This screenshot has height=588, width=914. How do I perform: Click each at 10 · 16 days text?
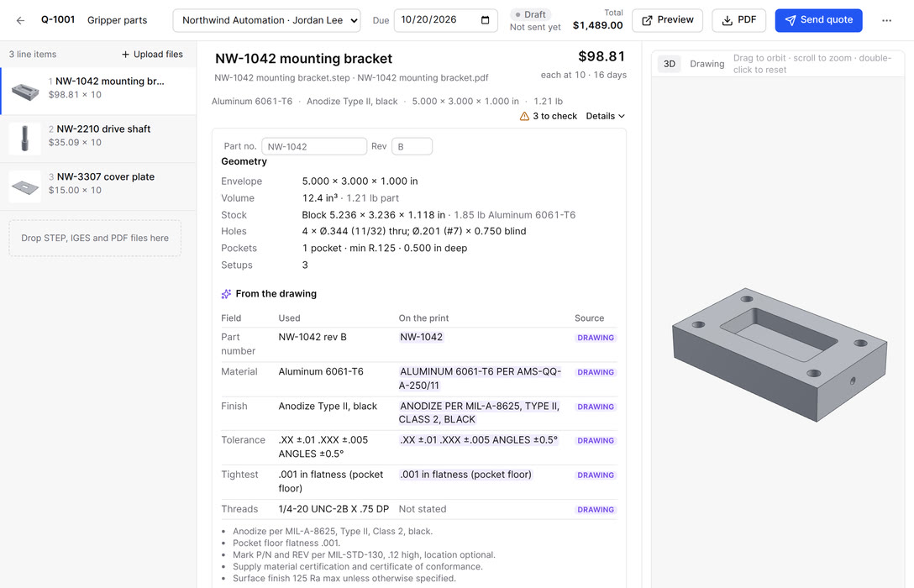(584, 75)
